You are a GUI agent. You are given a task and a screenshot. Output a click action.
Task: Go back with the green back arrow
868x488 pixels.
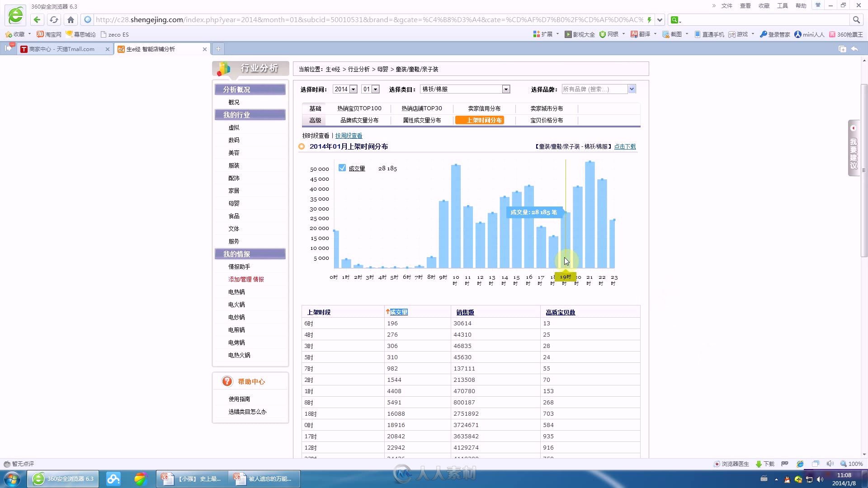(x=37, y=19)
